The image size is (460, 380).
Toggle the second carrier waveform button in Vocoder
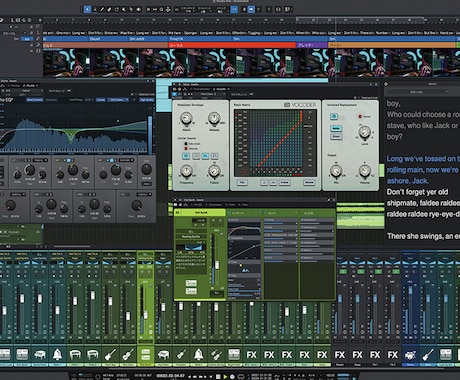tap(196, 156)
